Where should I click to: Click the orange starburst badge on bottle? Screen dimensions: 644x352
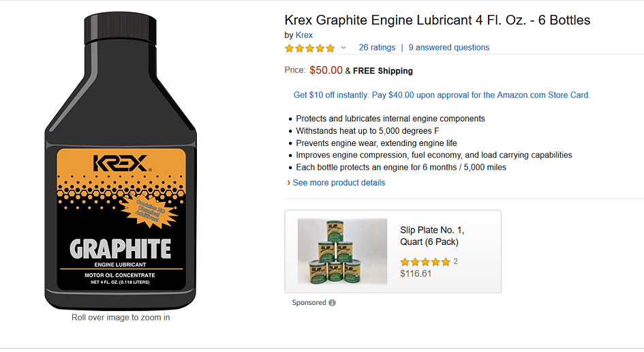click(x=150, y=210)
